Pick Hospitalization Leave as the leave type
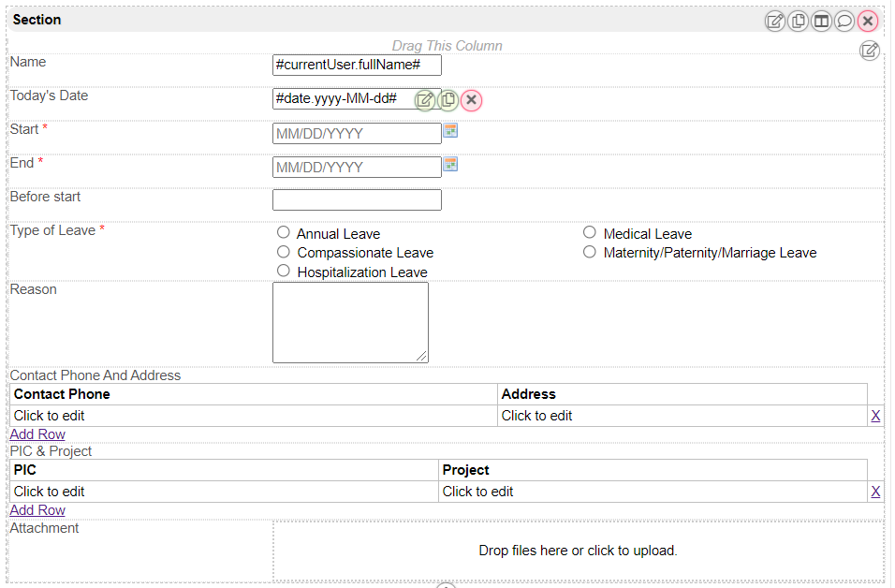Image resolution: width=895 pixels, height=588 pixels. [284, 271]
